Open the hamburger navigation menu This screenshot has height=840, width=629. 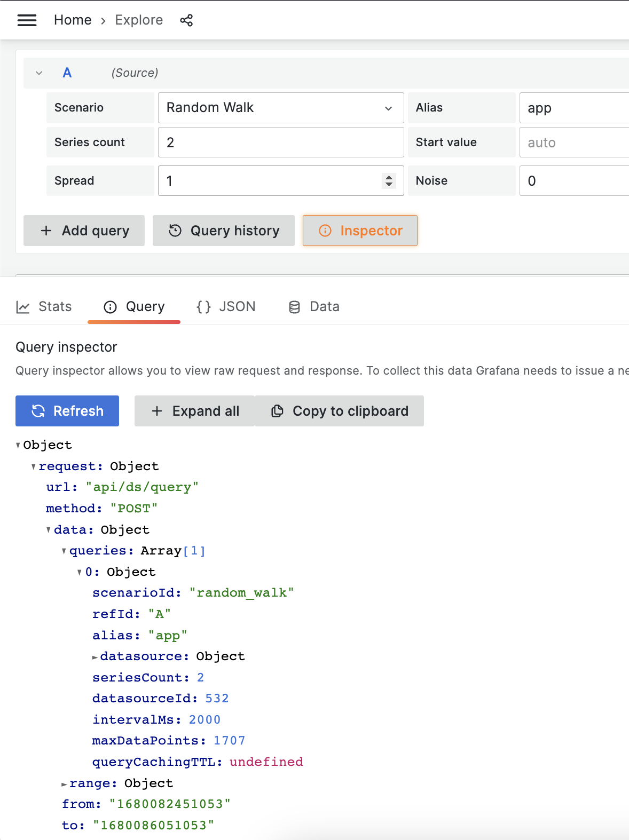click(x=27, y=20)
